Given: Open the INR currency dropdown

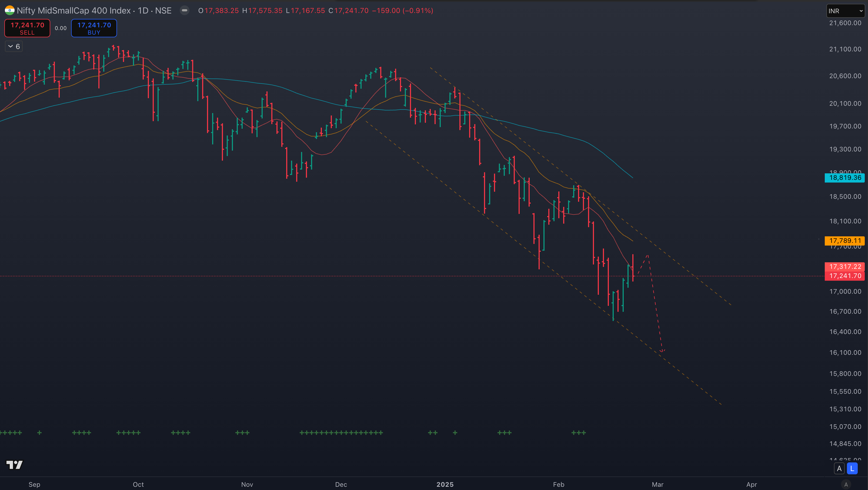Looking at the screenshot, I should point(845,11).
